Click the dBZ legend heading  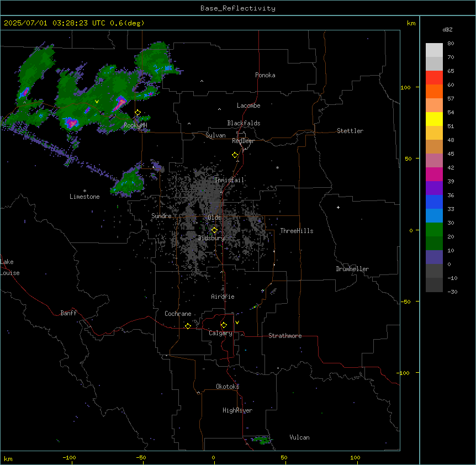(447, 29)
